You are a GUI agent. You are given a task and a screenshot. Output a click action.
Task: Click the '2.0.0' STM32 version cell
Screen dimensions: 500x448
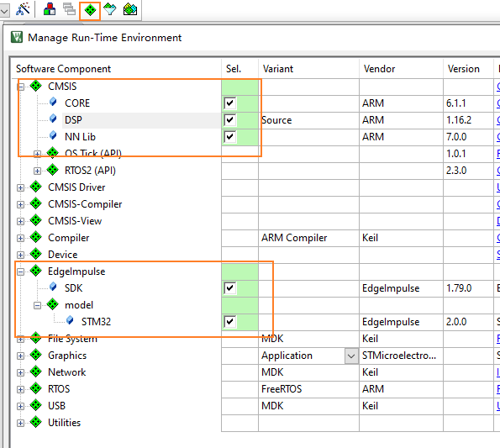(468, 322)
